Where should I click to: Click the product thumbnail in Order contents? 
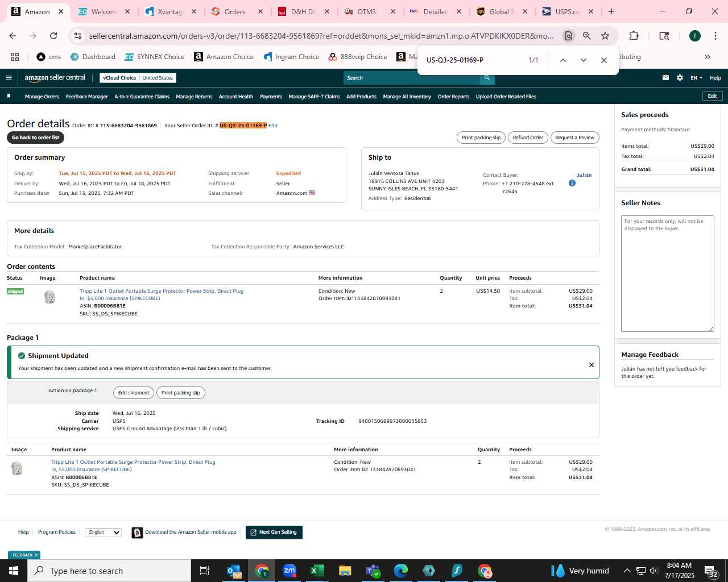(50, 297)
